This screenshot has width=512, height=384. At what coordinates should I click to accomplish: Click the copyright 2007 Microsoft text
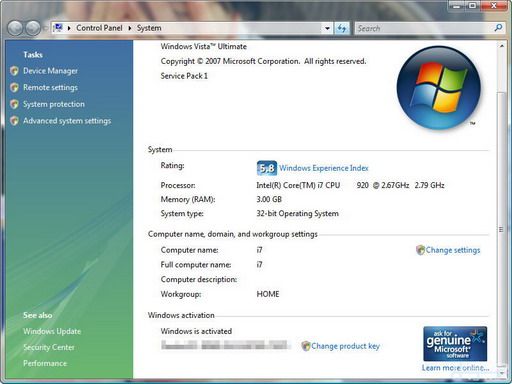coord(263,61)
